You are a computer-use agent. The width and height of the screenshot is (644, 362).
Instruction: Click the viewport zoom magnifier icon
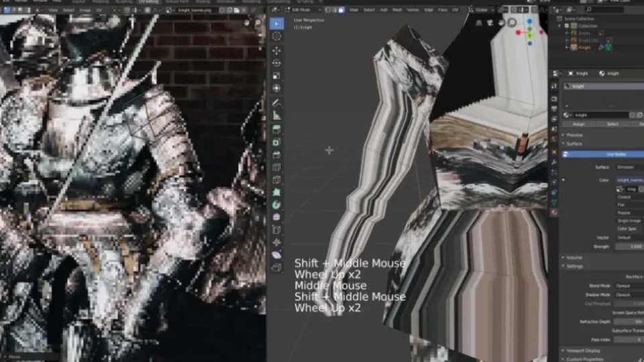tap(512, 23)
